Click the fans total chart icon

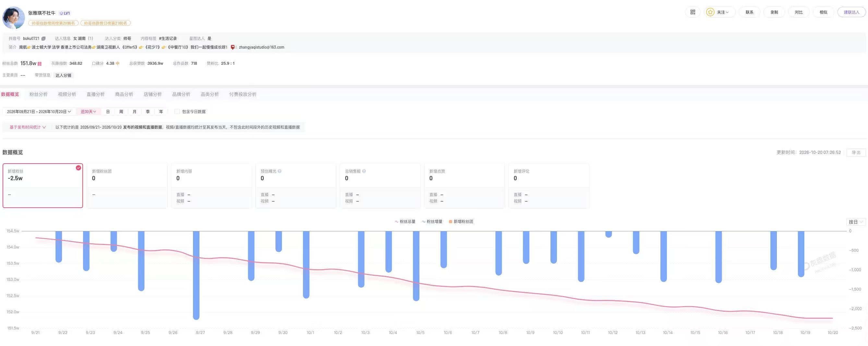(x=40, y=63)
